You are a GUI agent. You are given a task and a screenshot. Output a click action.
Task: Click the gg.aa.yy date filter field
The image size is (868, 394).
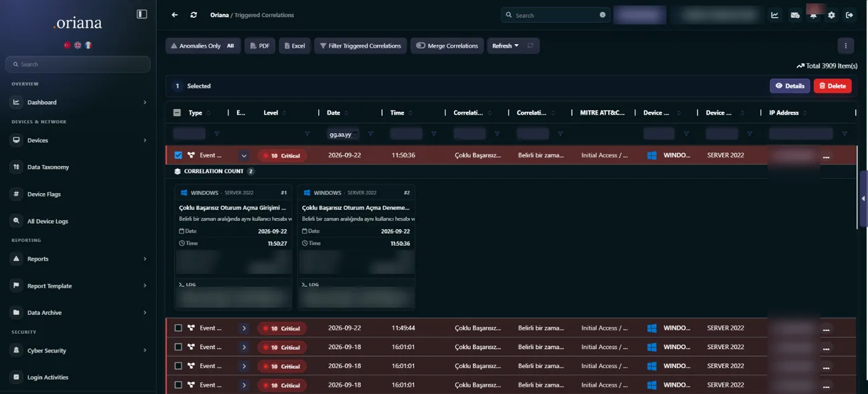(x=344, y=134)
